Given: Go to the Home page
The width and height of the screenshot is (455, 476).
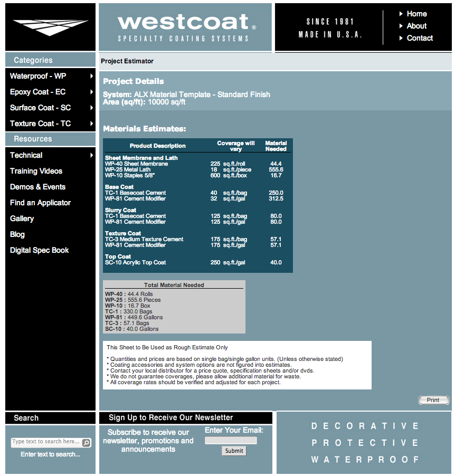Looking at the screenshot, I should tap(416, 14).
